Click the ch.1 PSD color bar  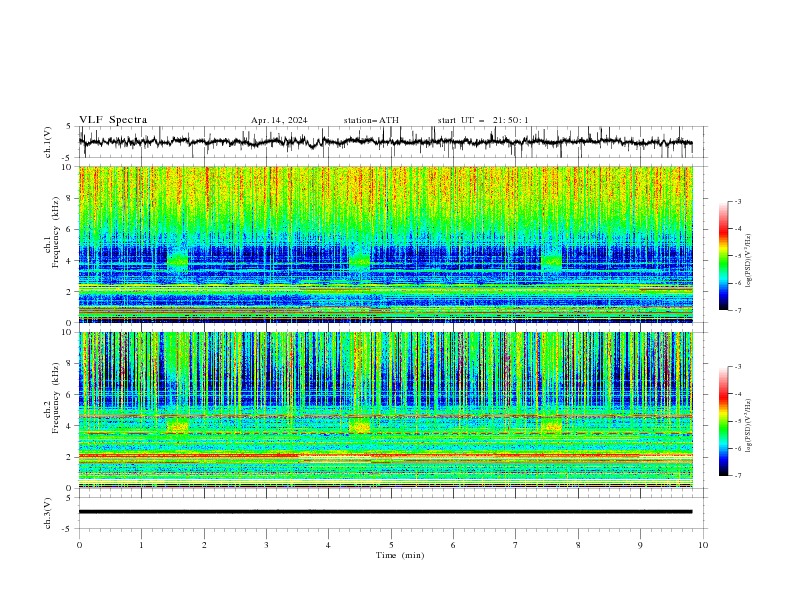tap(723, 255)
